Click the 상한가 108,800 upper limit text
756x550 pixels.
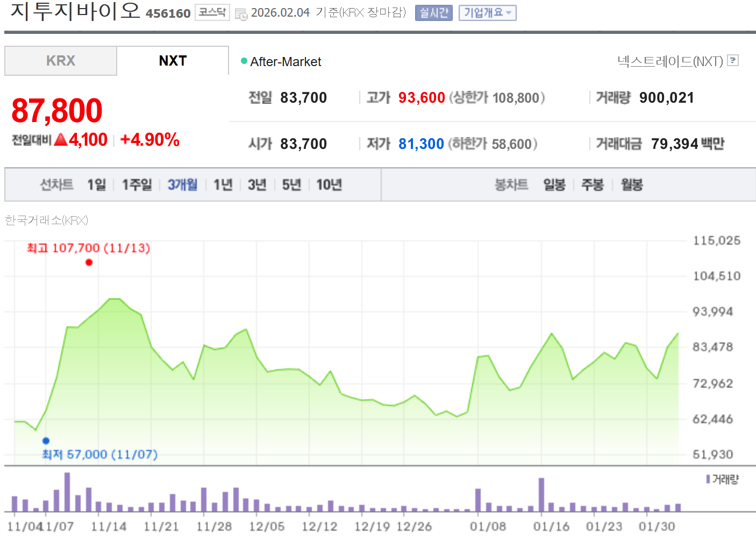click(x=497, y=98)
